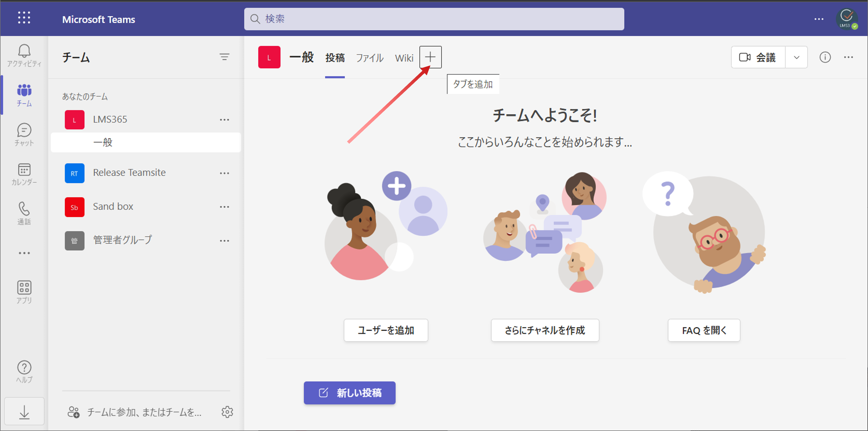Click チームに参加、またはチームを... link
This screenshot has height=431, width=868.
click(x=144, y=412)
